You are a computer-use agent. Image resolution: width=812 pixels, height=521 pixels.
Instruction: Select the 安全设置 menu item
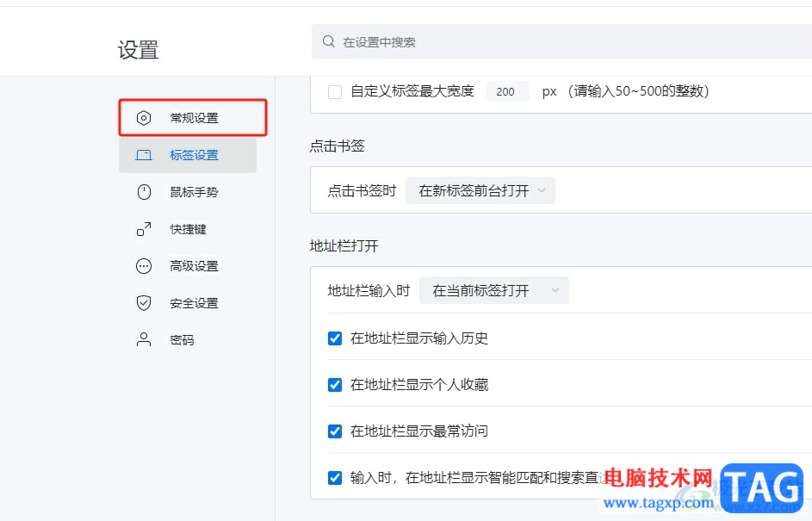[x=194, y=303]
